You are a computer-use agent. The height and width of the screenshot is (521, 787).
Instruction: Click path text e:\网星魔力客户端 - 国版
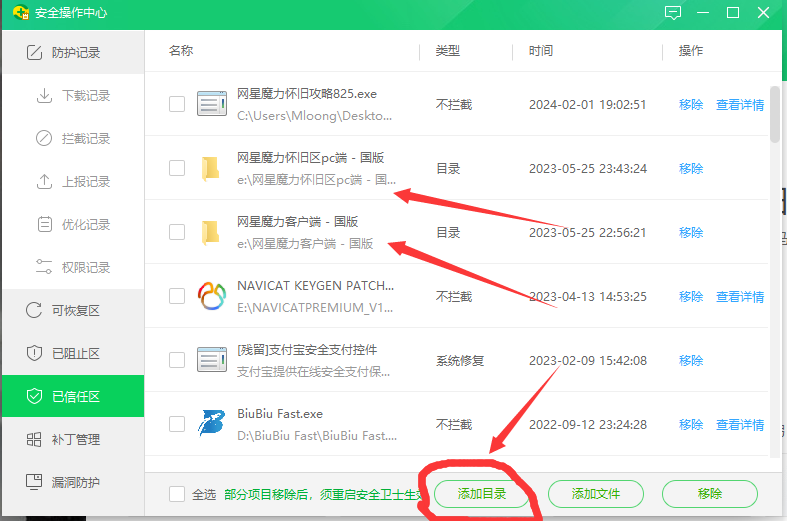[x=305, y=244]
